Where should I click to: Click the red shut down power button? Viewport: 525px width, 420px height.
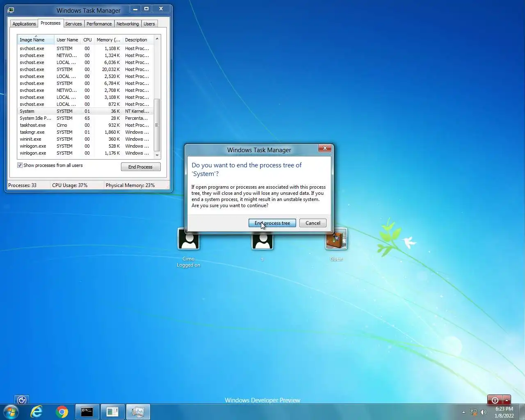point(495,400)
